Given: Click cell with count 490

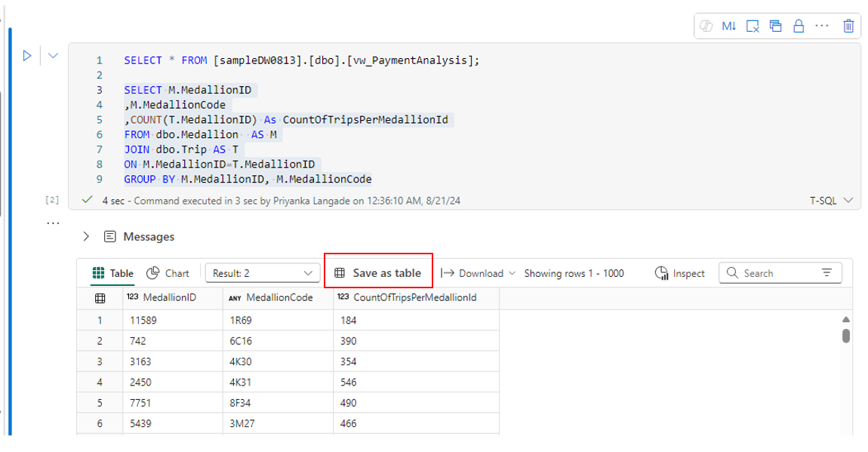Looking at the screenshot, I should pyautogui.click(x=417, y=403).
